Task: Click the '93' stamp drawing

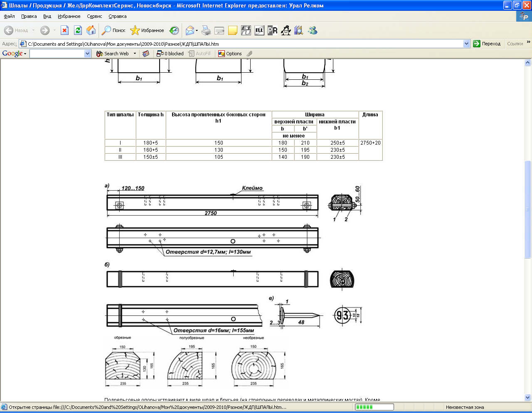Action: (342, 315)
